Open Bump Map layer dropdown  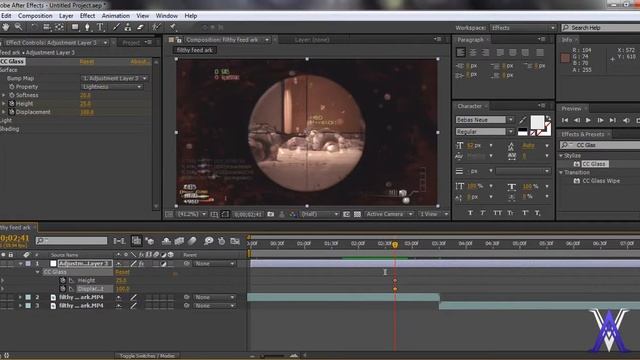pos(114,78)
